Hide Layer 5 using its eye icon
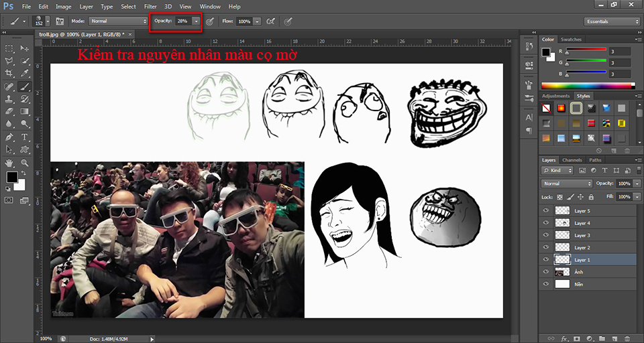Image resolution: width=644 pixels, height=343 pixels. 546,210
